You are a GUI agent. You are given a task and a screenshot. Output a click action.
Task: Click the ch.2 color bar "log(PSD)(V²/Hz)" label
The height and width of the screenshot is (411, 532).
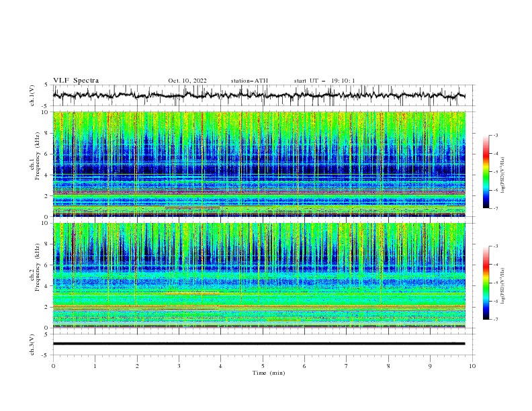[x=503, y=285]
